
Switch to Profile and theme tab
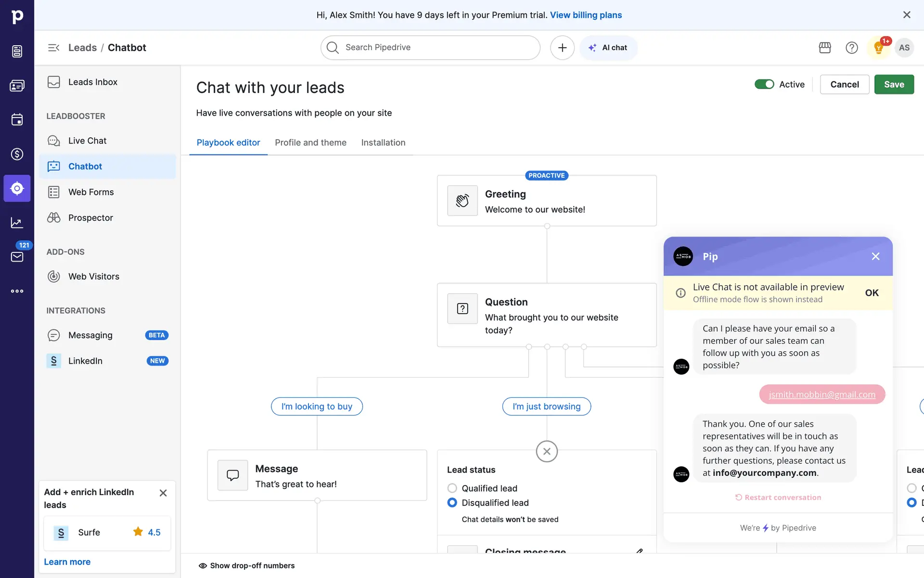click(x=310, y=143)
